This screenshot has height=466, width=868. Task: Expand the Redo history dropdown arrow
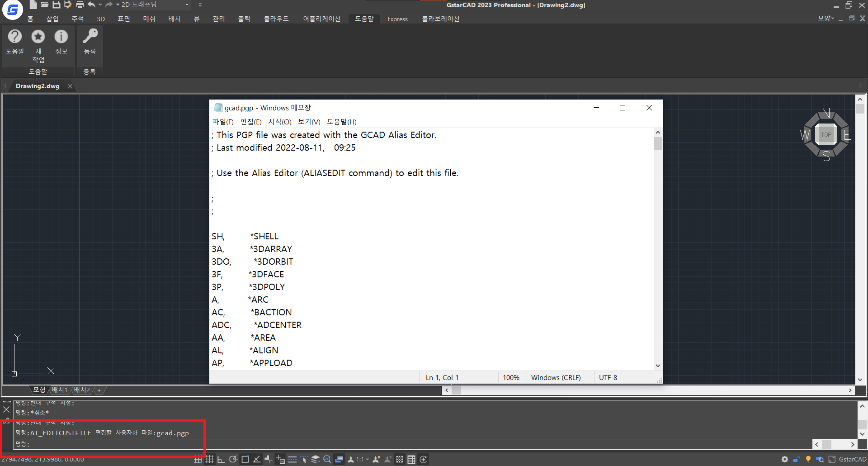118,5
